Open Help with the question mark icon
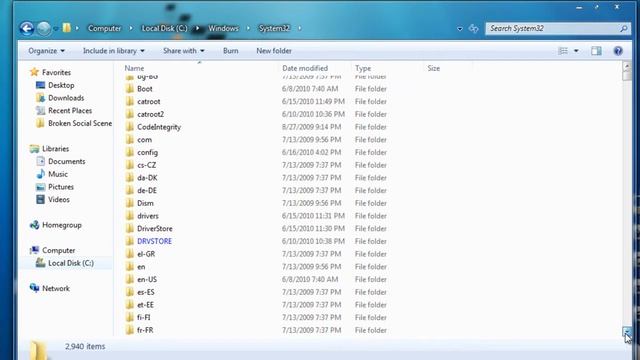 pos(618,51)
